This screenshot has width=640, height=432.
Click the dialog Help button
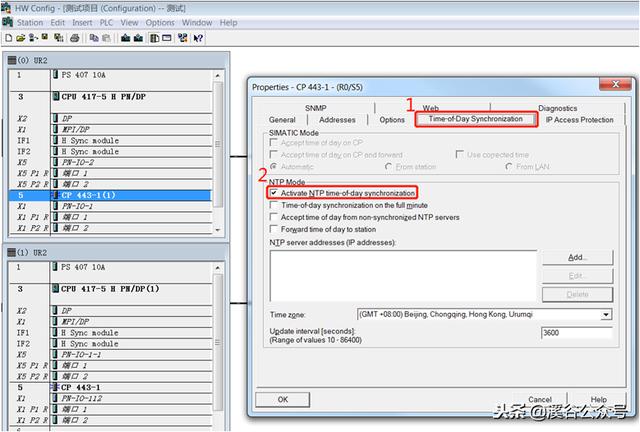coord(598,399)
